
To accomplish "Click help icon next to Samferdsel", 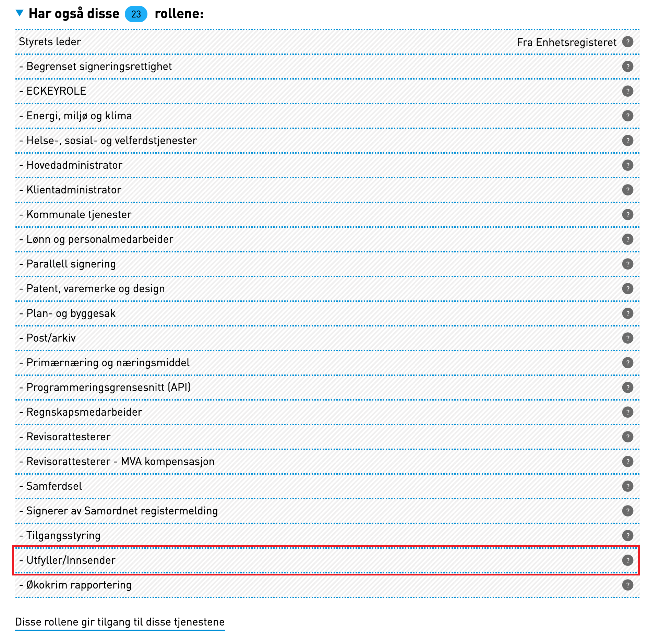I will point(627,486).
